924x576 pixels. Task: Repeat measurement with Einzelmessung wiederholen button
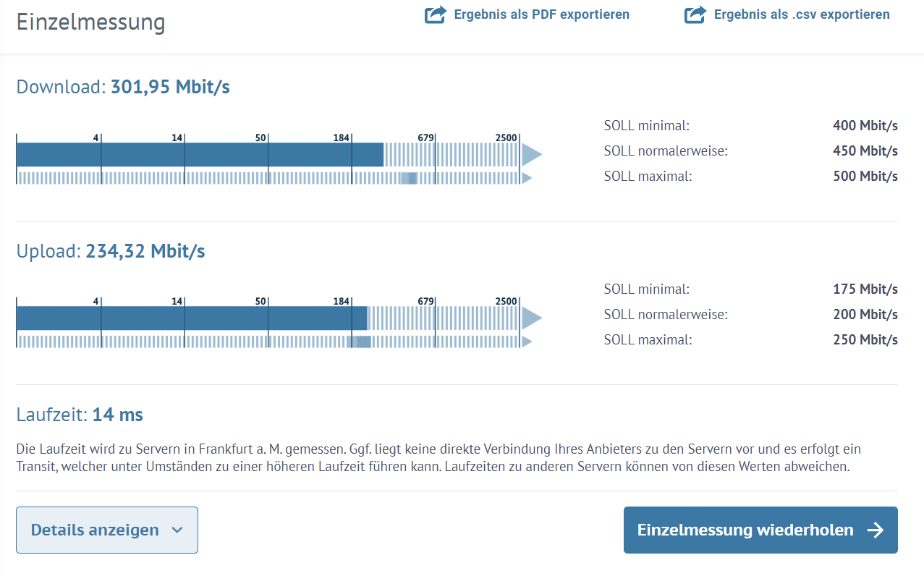pyautogui.click(x=760, y=530)
